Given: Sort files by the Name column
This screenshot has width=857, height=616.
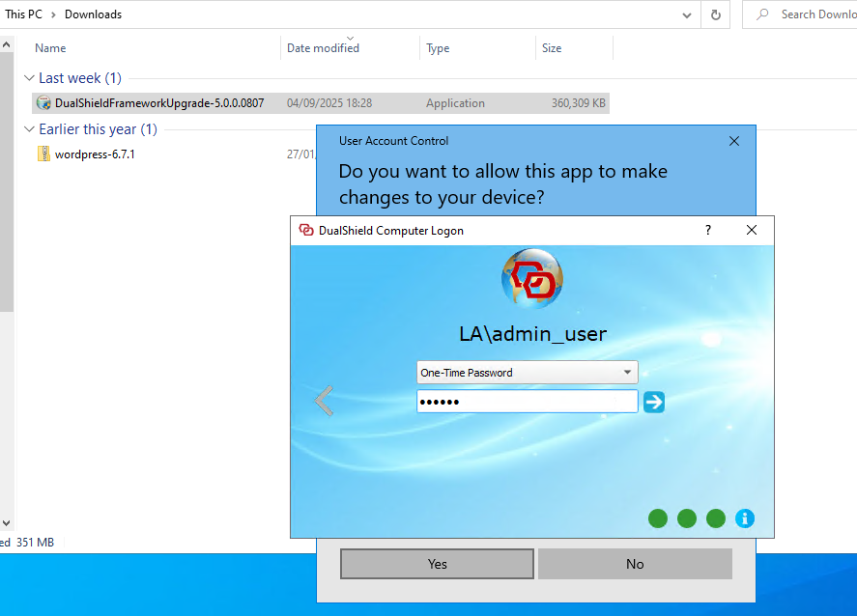Looking at the screenshot, I should pos(50,48).
